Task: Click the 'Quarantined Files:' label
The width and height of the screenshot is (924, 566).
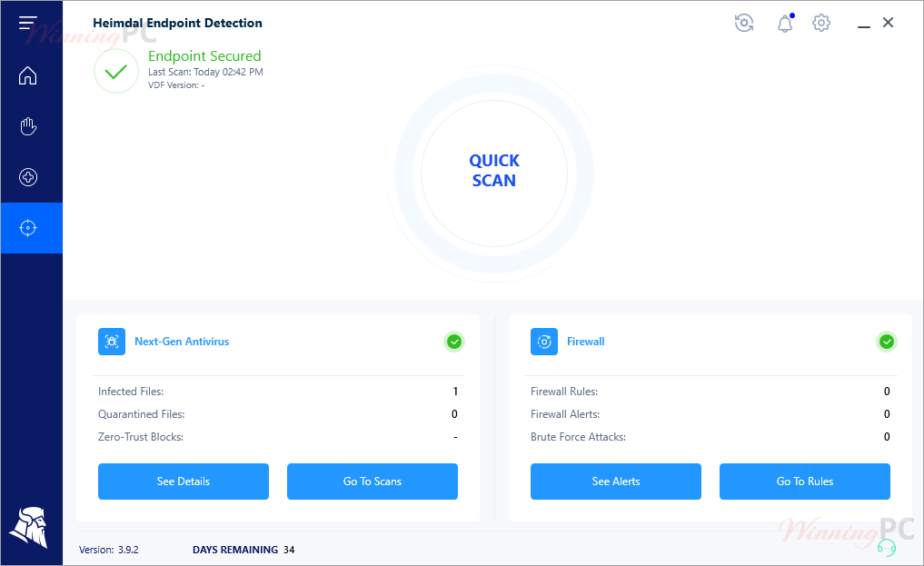Action: click(142, 414)
